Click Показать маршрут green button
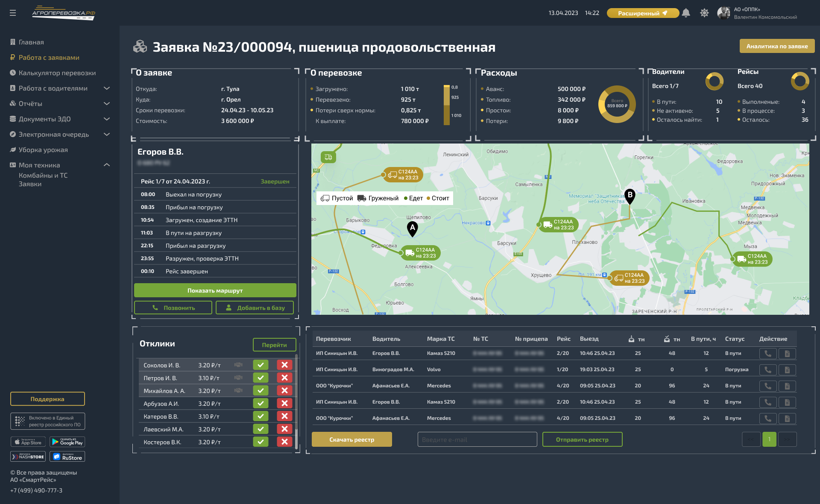Viewport: 820px width, 504px height. (215, 290)
